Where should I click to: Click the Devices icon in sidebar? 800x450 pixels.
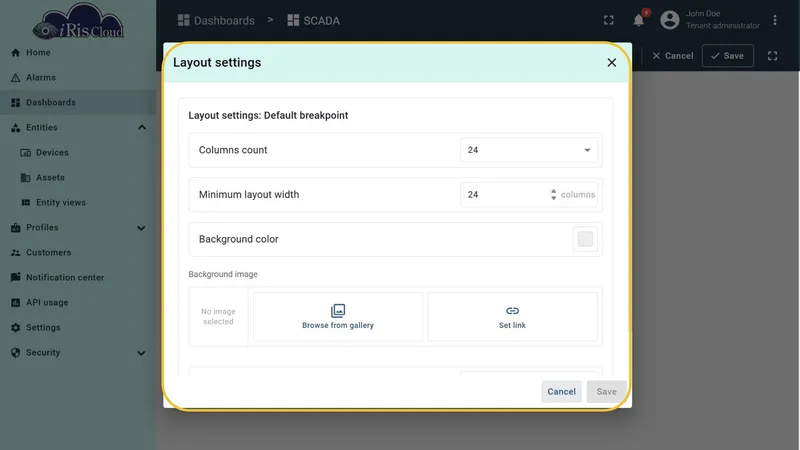click(x=26, y=153)
